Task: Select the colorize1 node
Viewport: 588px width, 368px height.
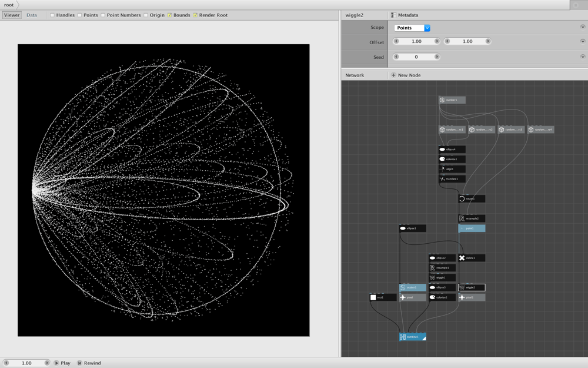Action: pos(452,159)
